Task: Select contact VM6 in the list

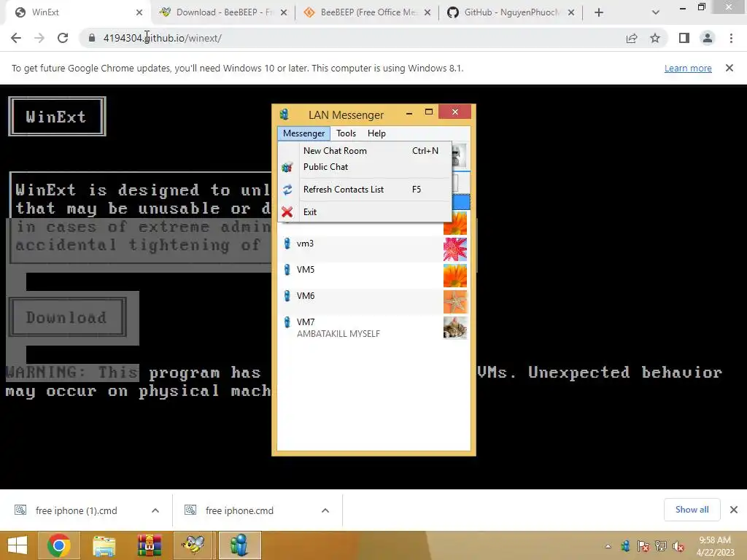Action: pos(373,301)
